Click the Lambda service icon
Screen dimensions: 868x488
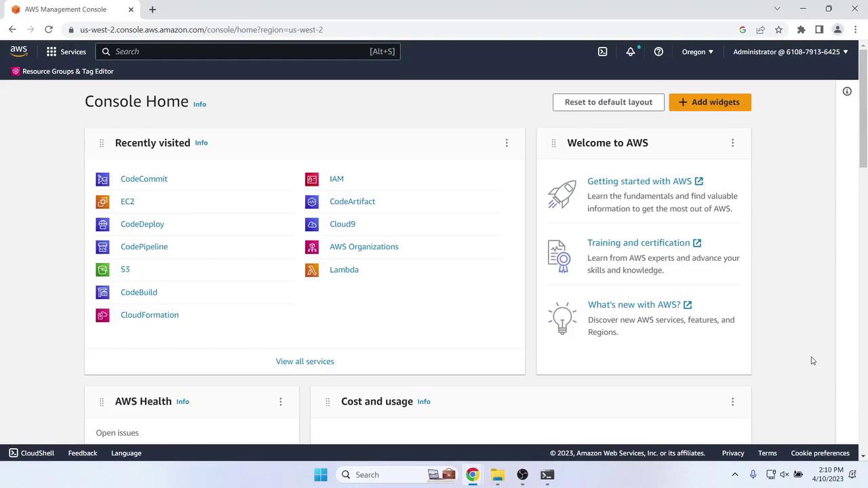(x=312, y=270)
